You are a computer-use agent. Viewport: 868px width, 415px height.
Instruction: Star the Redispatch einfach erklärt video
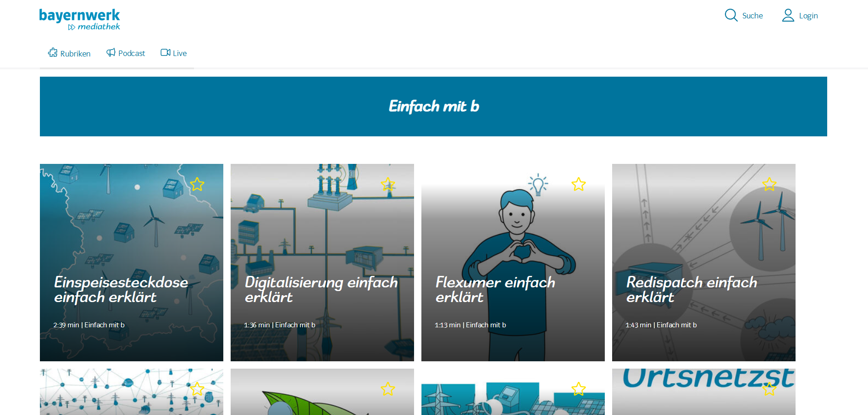click(769, 184)
